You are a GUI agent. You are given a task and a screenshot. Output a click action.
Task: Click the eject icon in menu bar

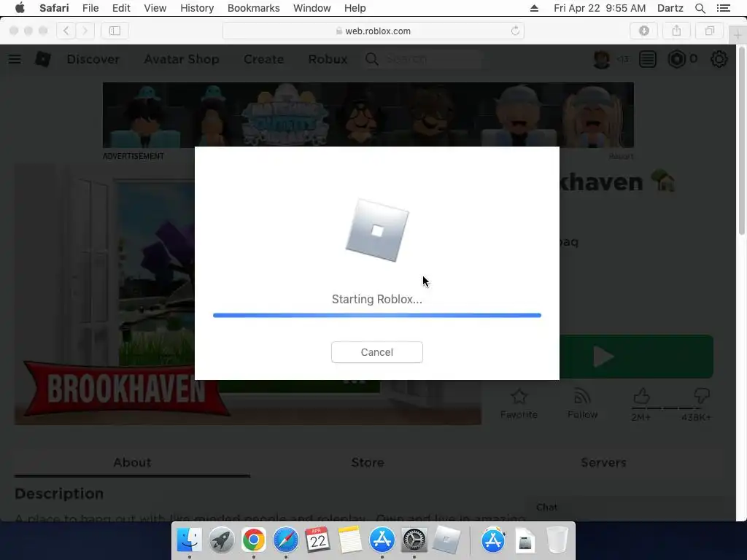pos(534,8)
